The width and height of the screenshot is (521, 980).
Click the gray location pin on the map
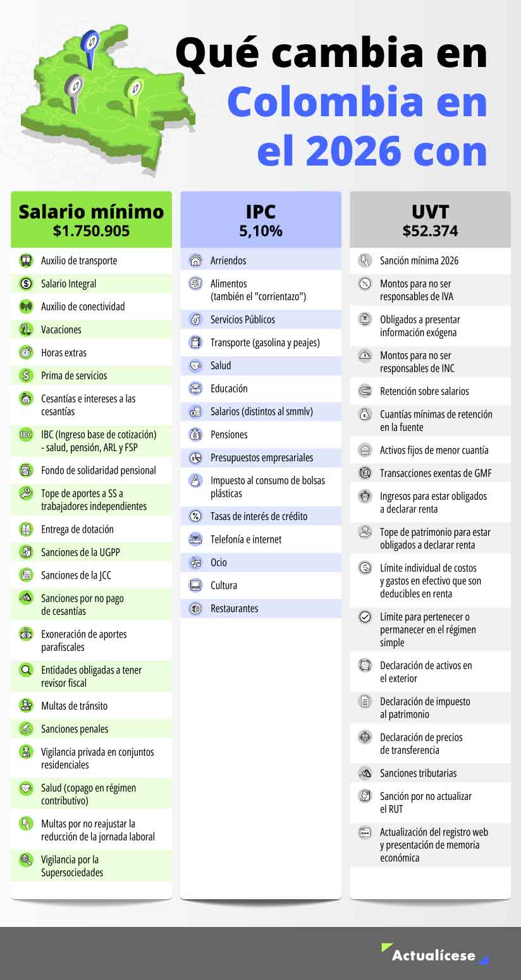point(75,90)
